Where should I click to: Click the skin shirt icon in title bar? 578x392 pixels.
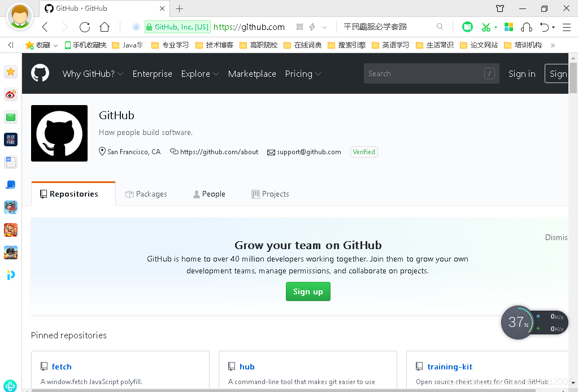(x=500, y=8)
